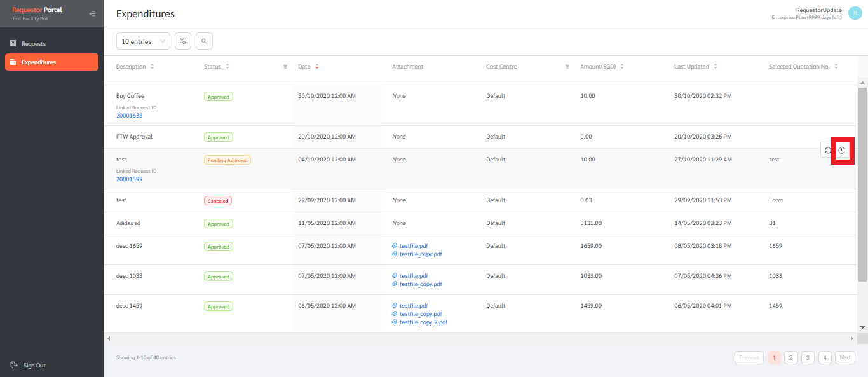Open linked request 20001638
Screen dimensions: 868x377
(x=129, y=116)
